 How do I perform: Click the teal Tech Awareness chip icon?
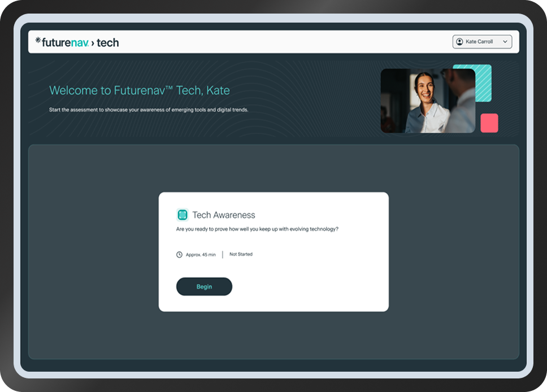coord(182,215)
